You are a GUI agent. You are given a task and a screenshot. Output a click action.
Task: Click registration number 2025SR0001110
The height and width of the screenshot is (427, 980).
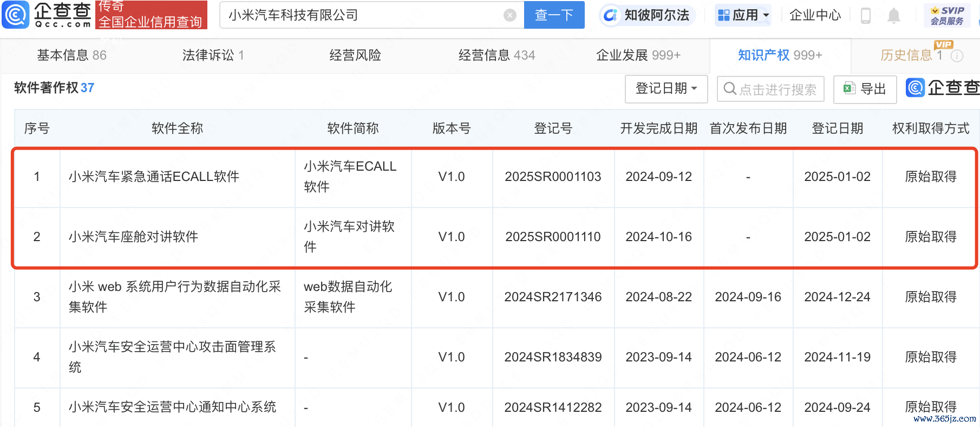[553, 237]
